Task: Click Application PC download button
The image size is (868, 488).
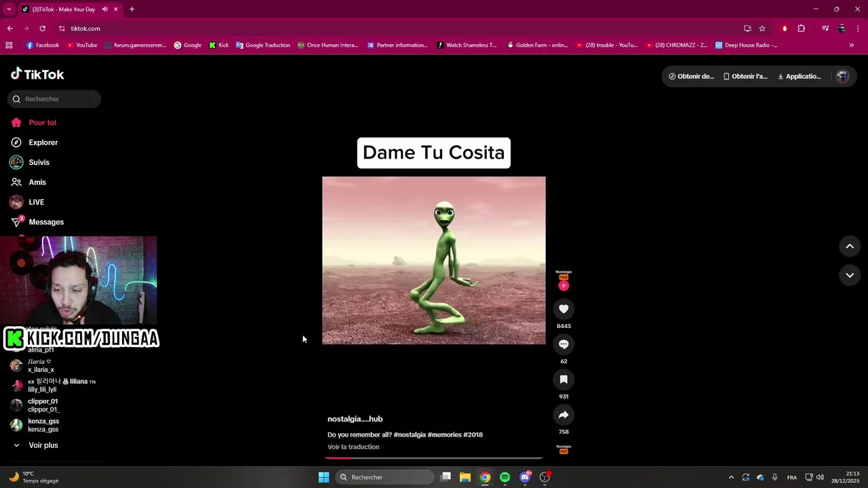Action: 800,77
